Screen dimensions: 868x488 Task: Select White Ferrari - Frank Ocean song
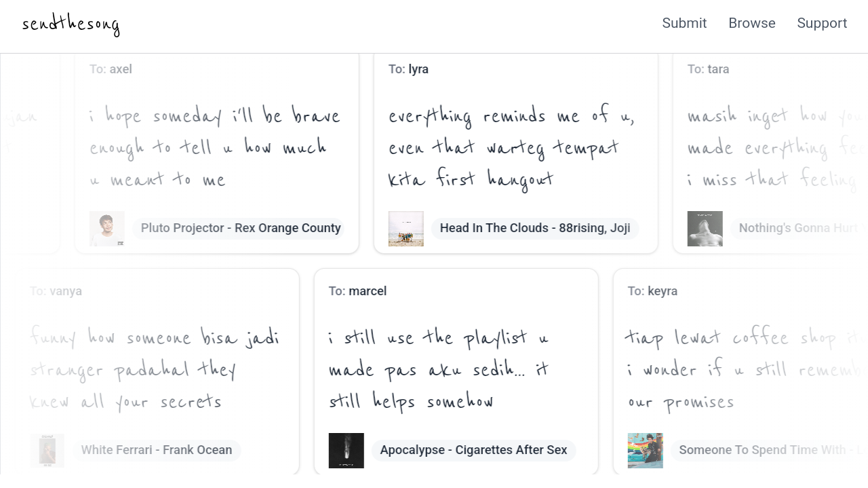click(x=157, y=450)
